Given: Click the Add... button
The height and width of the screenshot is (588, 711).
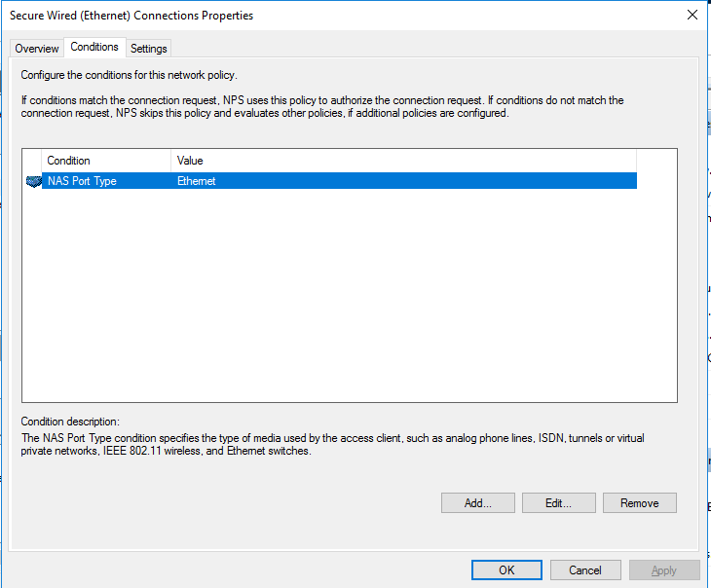Looking at the screenshot, I should [478, 503].
